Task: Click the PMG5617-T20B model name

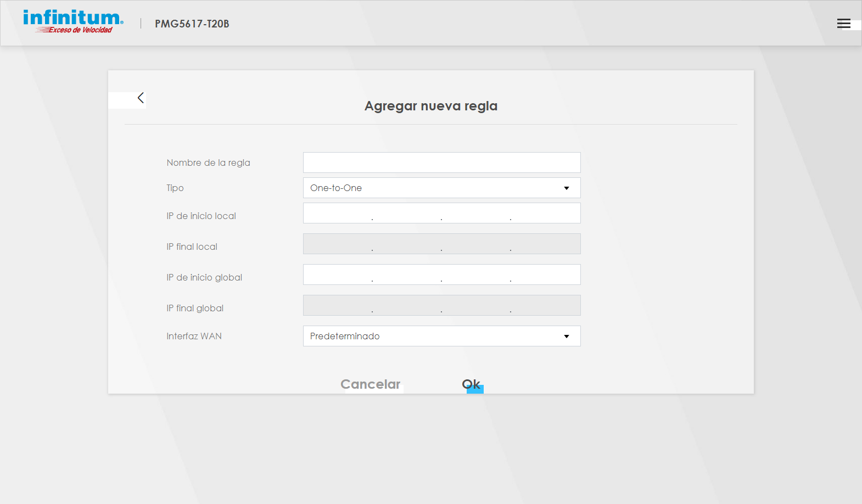Action: click(x=192, y=24)
